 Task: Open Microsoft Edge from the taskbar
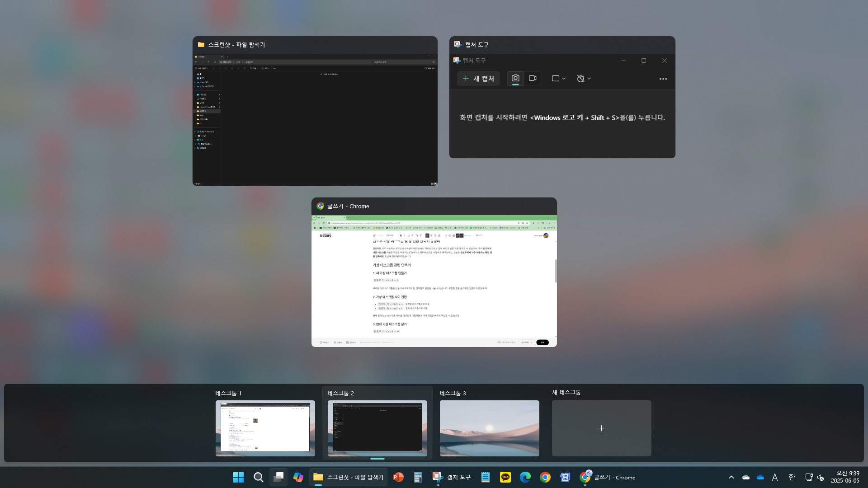tap(525, 477)
